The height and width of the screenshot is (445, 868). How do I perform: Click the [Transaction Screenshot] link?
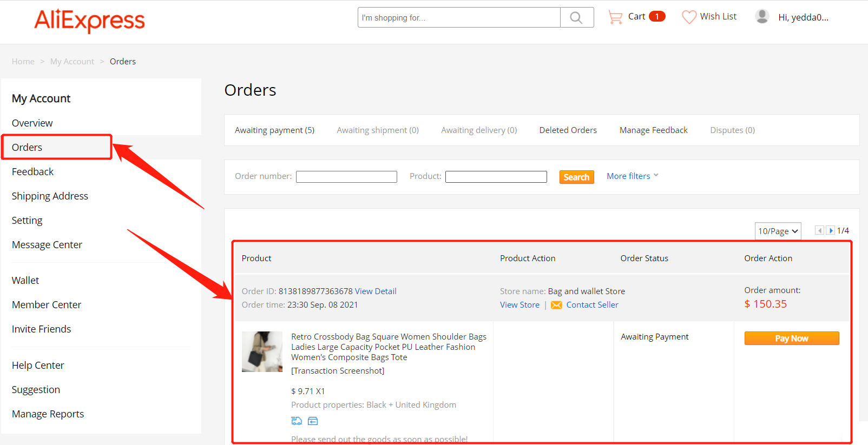[x=338, y=371]
